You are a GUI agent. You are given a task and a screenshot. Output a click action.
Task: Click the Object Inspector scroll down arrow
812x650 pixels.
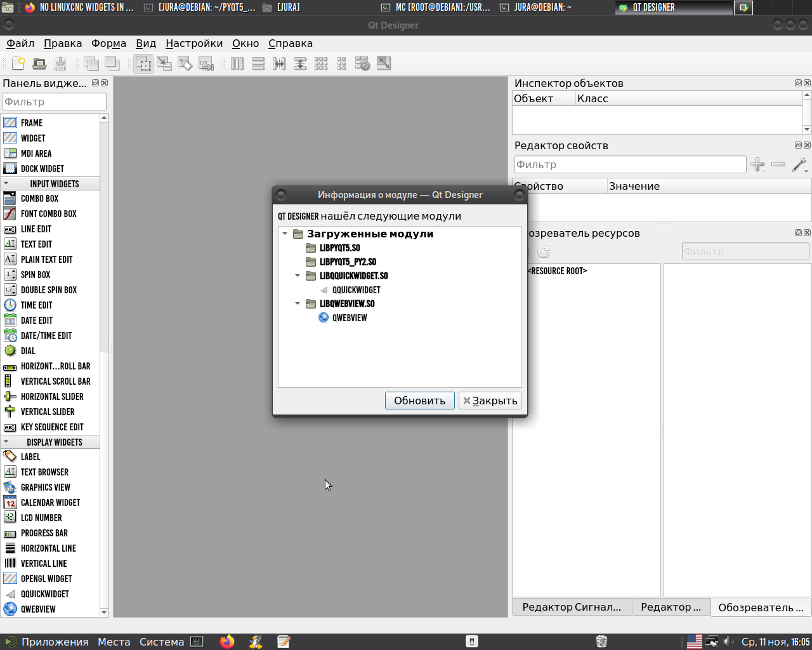[807, 129]
